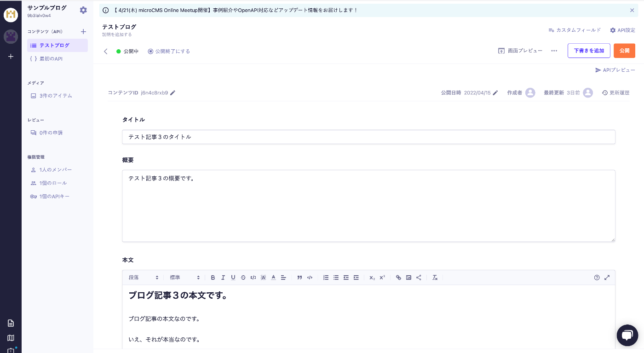Insert a hyperlink using the toolbar

pyautogui.click(x=398, y=277)
